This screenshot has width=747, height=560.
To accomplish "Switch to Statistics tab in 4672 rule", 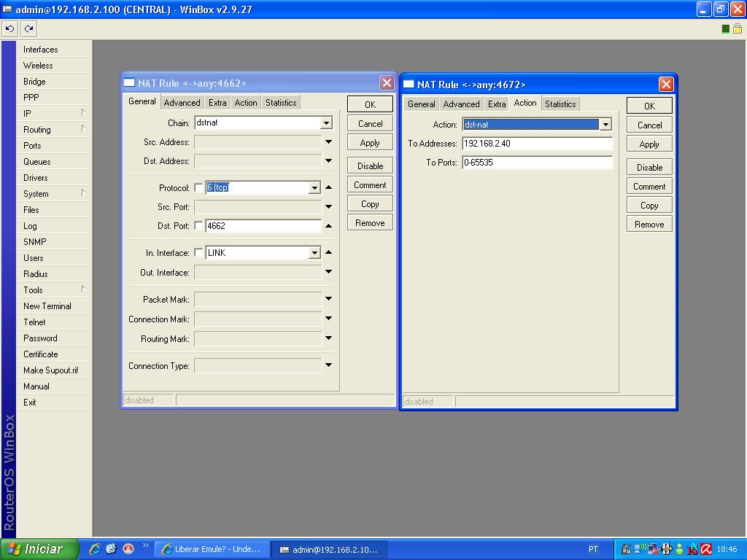I will (560, 104).
